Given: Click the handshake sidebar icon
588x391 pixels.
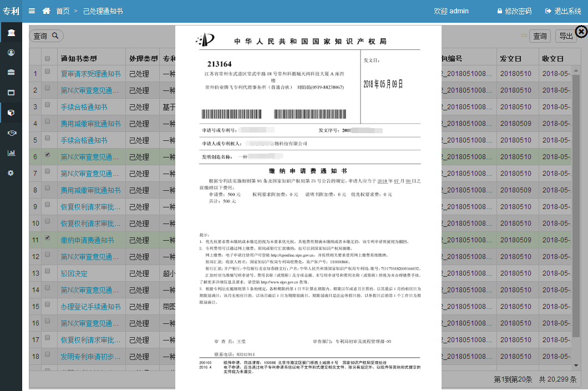Looking at the screenshot, I should [11, 133].
